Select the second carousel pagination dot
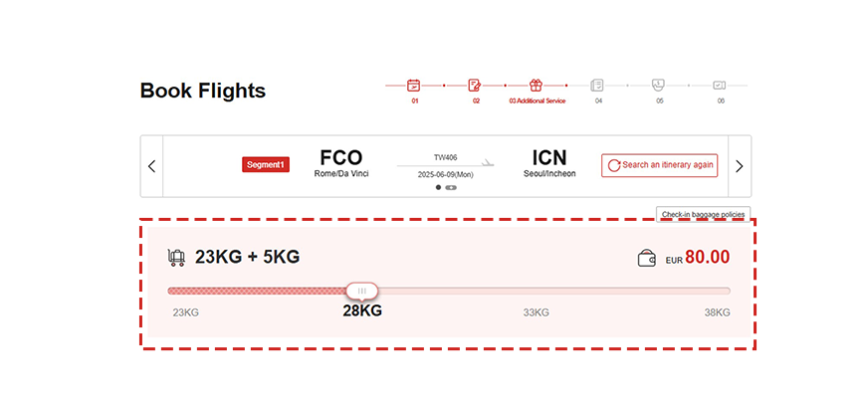 tap(451, 187)
